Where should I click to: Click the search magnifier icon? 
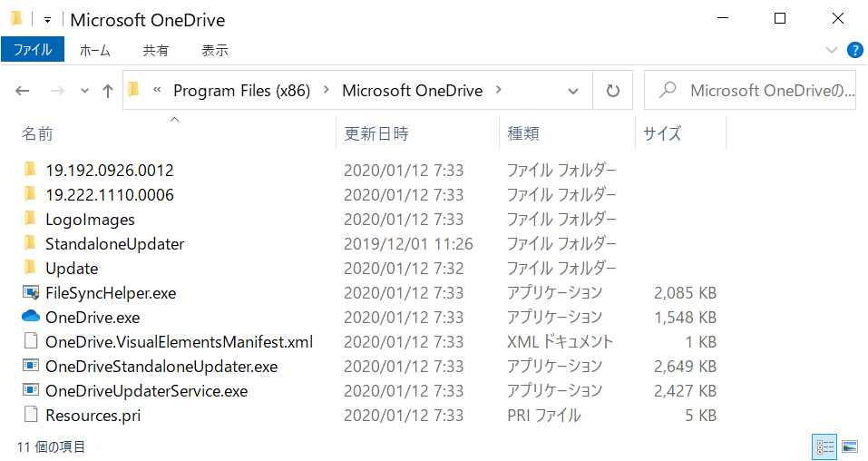tap(668, 89)
